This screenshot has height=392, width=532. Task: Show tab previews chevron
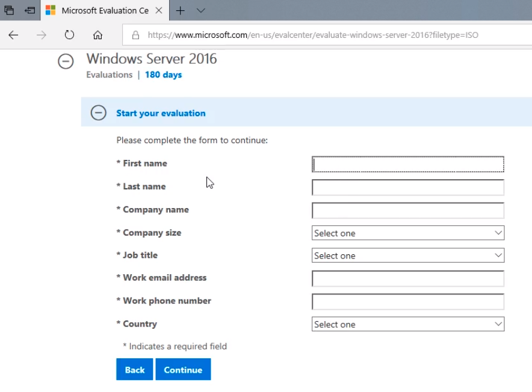[201, 10]
